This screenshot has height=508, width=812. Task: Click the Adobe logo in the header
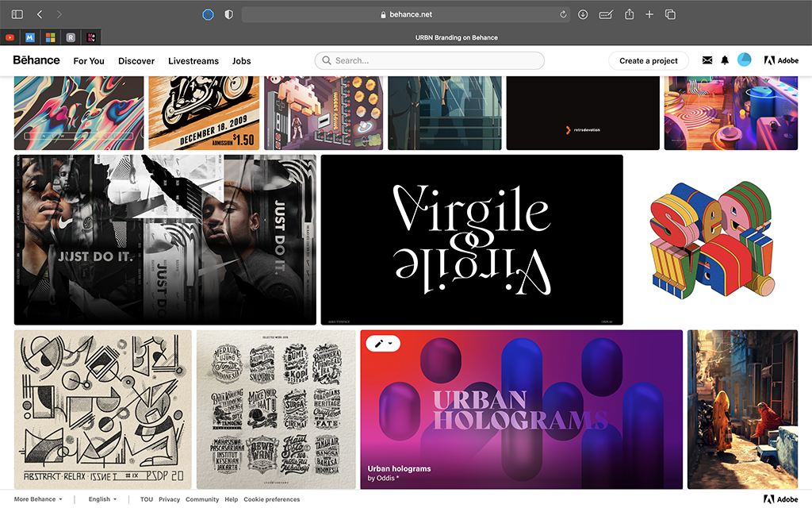[781, 60]
